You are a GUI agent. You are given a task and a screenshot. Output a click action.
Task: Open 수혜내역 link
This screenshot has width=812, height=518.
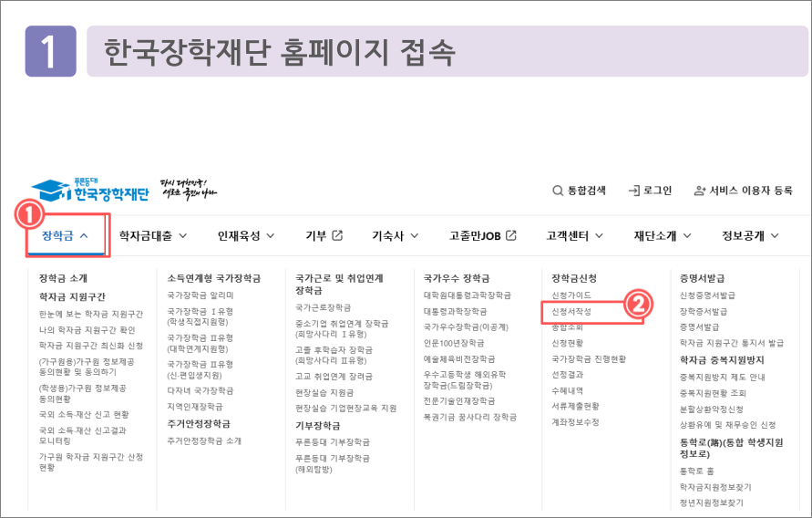tap(568, 390)
